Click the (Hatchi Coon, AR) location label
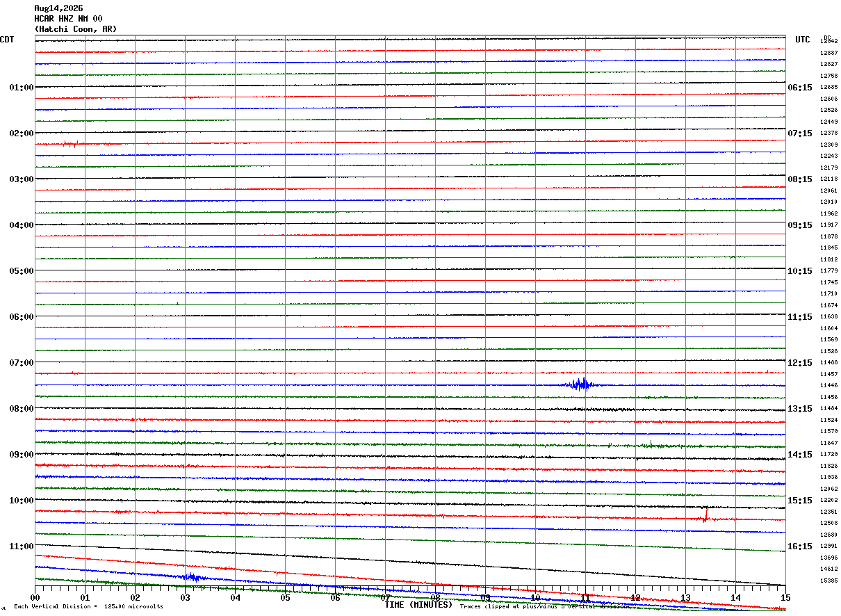Image resolution: width=841 pixels, height=616 pixels. (76, 29)
